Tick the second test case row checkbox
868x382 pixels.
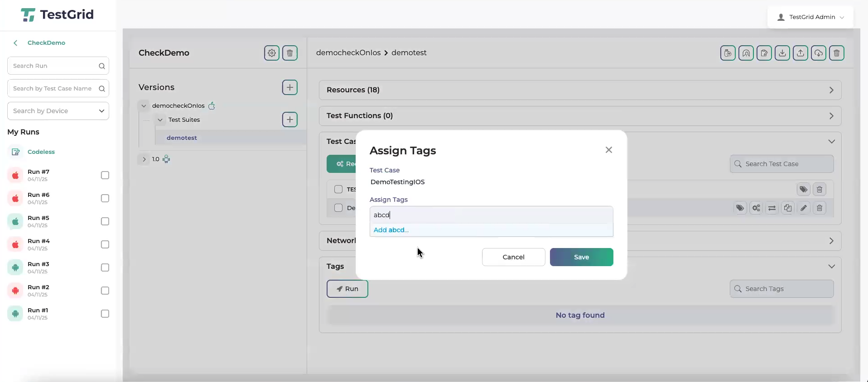338,208
